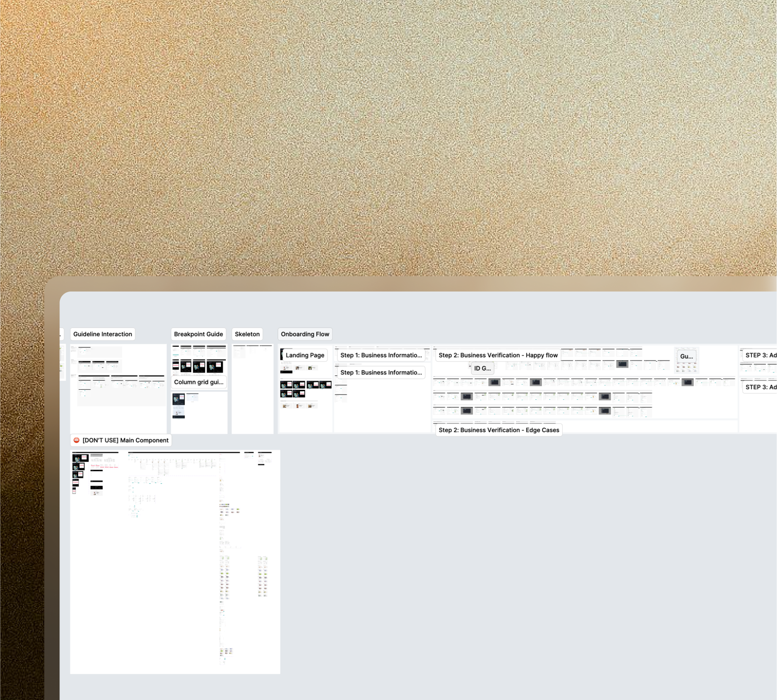
Task: Click the no-entry icon beside Main Component label
Action: click(x=76, y=440)
